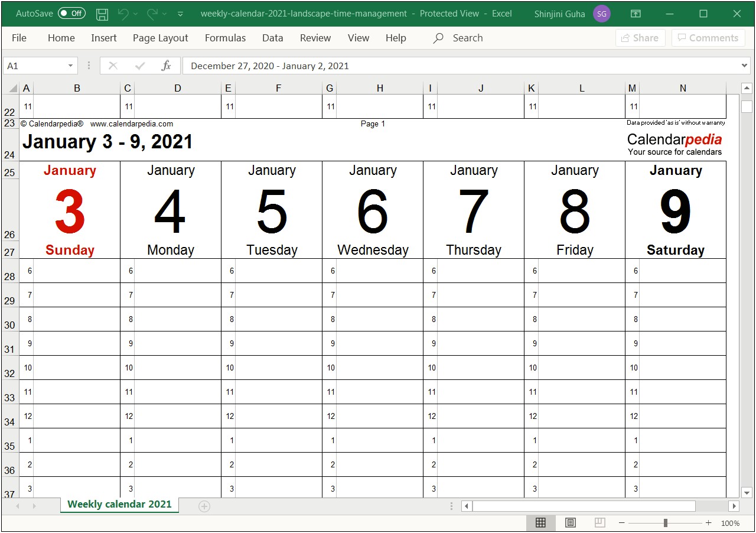Click the Undo arrow icon
Viewport: 756px width, 533px height.
click(123, 14)
